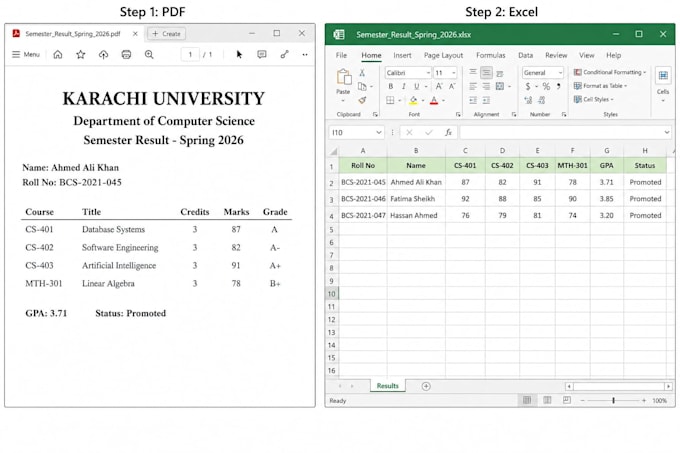
Task: Click the Percent Style icon
Action: (x=546, y=86)
